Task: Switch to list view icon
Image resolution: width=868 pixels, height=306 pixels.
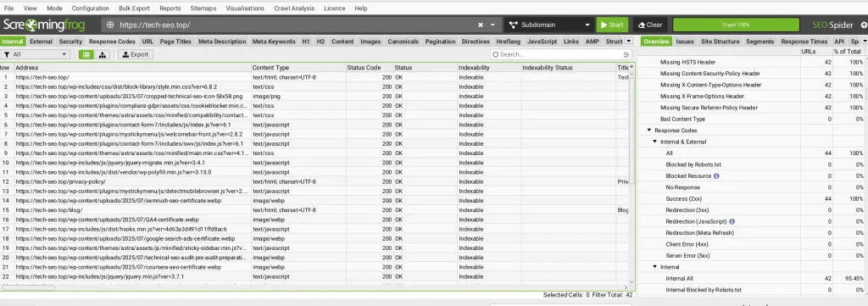Action: point(86,54)
